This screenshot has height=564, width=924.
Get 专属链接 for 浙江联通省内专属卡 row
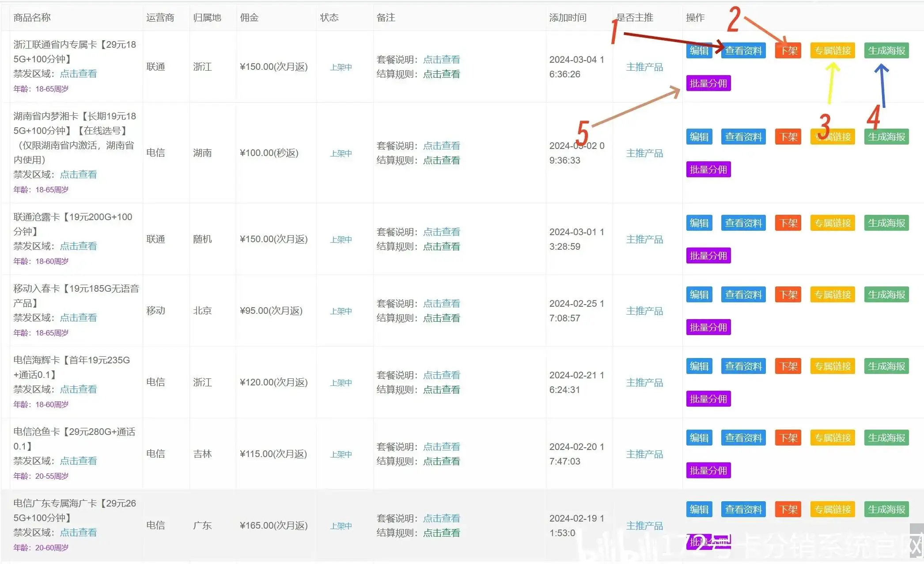point(833,51)
